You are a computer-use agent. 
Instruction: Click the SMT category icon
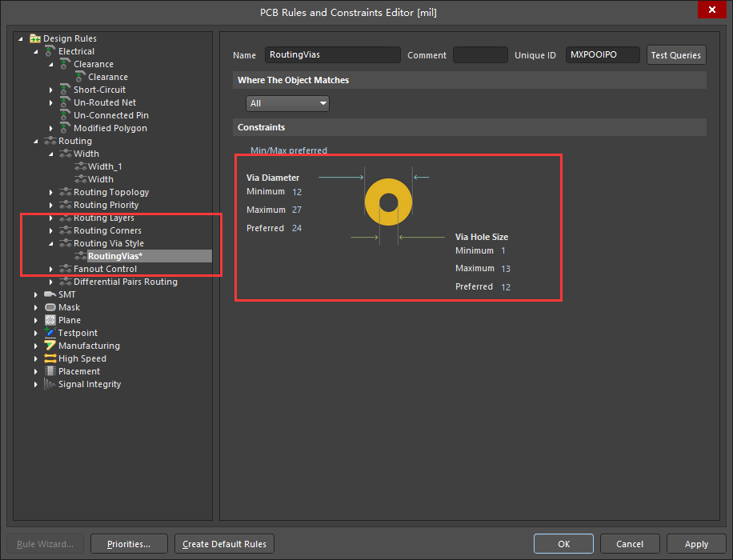50,294
